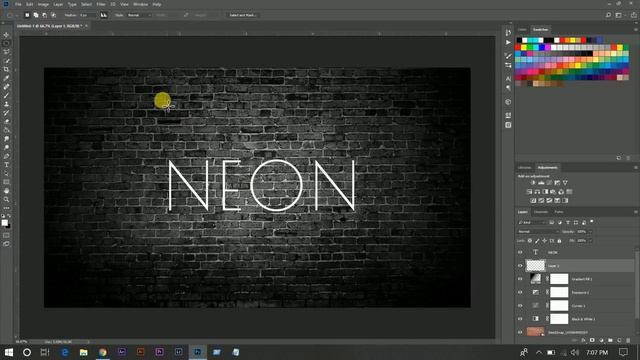The height and width of the screenshot is (360, 640).
Task: Click the foreground color swatch
Action: tap(4, 222)
